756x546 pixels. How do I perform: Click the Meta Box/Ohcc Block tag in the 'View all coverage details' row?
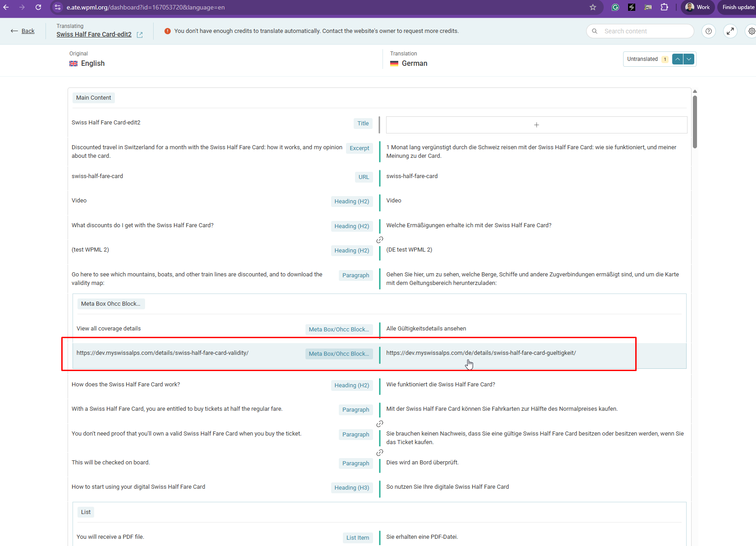click(339, 330)
